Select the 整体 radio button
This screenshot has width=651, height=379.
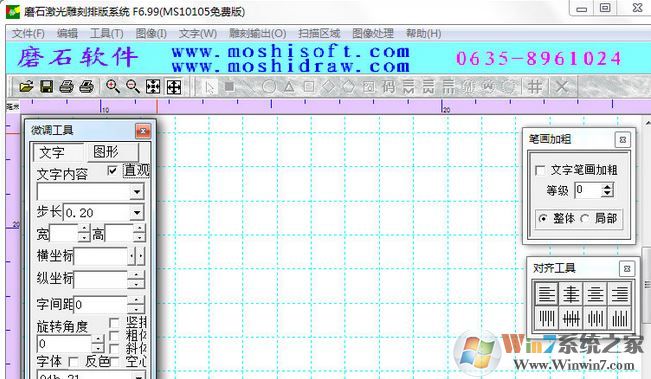tap(543, 218)
